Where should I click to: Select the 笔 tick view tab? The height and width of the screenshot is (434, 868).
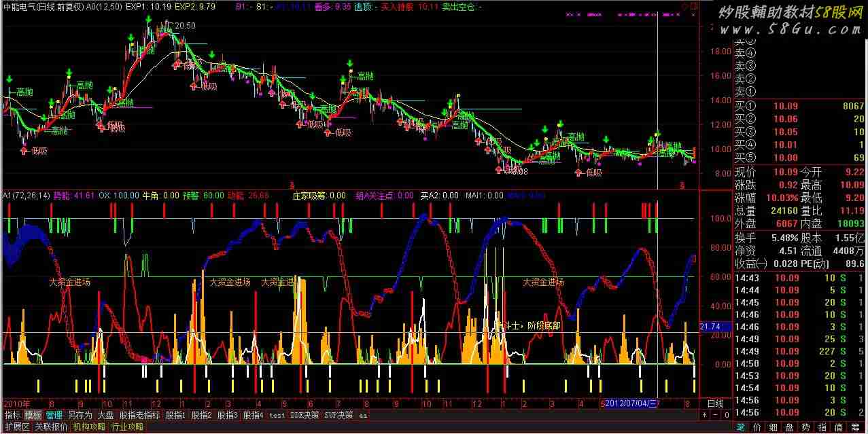741,427
